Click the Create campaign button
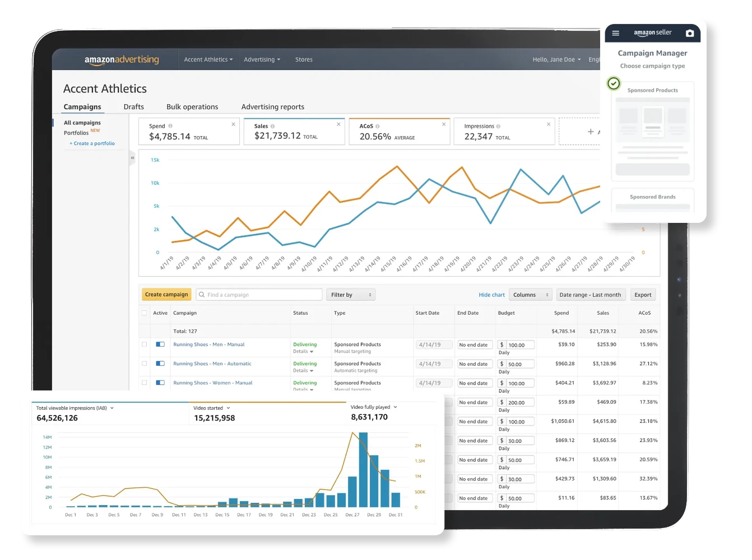Image resolution: width=752 pixels, height=560 pixels. [x=166, y=295]
